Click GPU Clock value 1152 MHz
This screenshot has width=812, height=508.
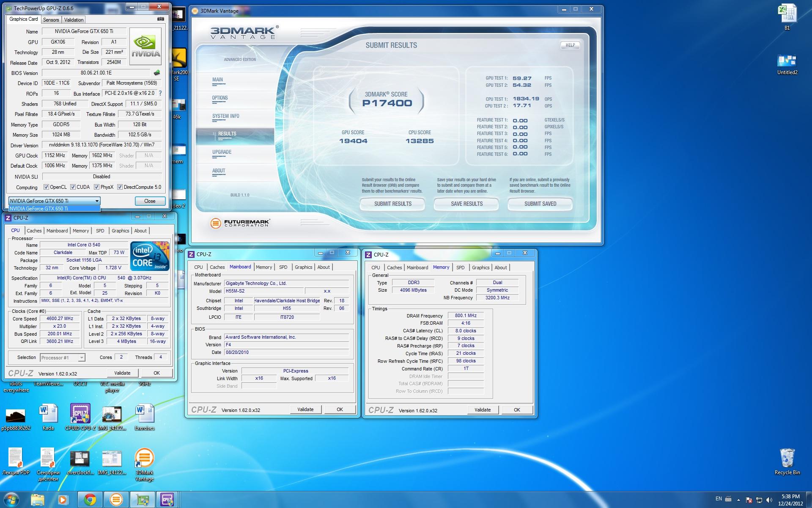(55, 155)
